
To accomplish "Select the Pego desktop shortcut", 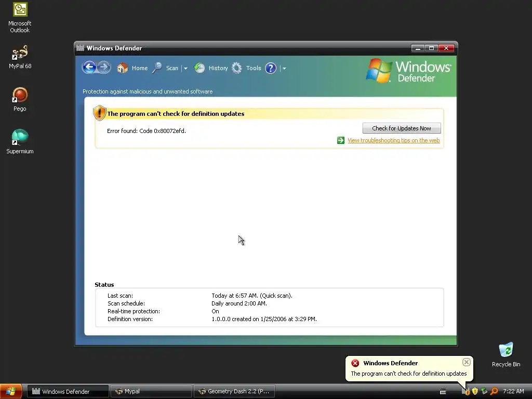I will click(20, 99).
